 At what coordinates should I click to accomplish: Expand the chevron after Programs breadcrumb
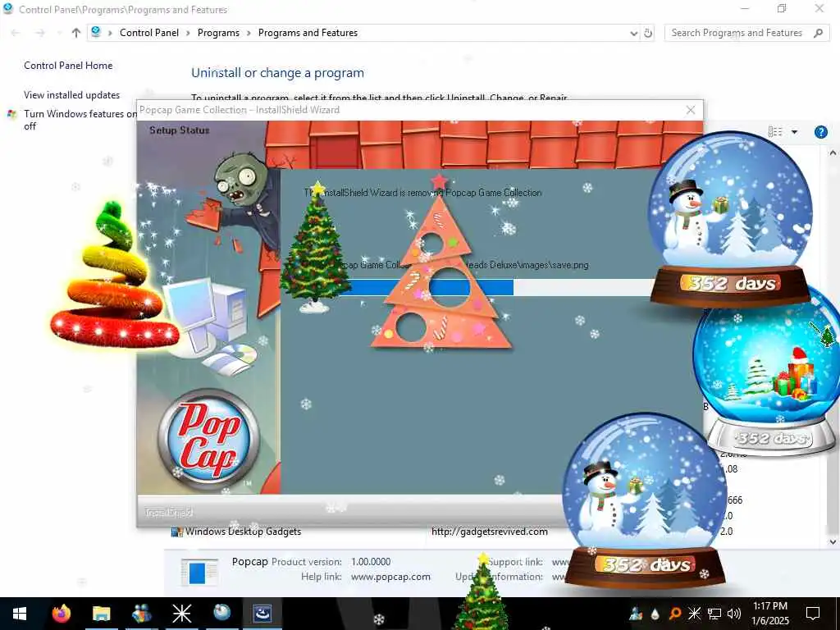(x=249, y=33)
